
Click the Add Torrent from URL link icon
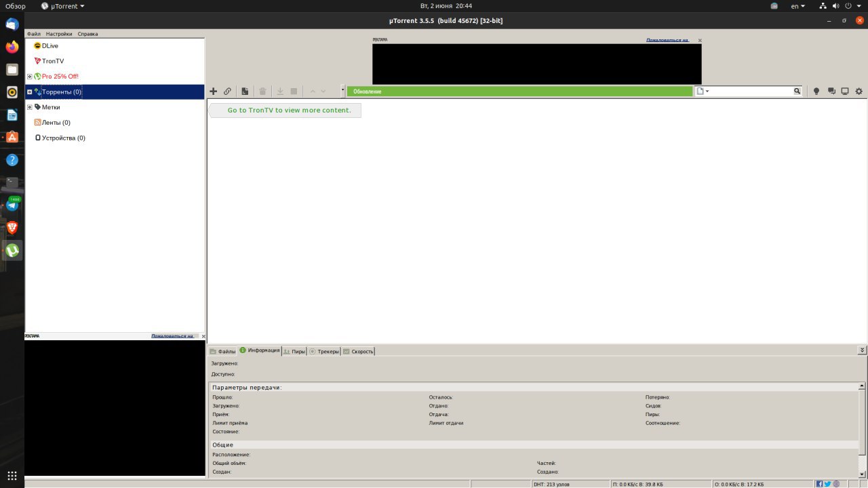[x=227, y=91]
